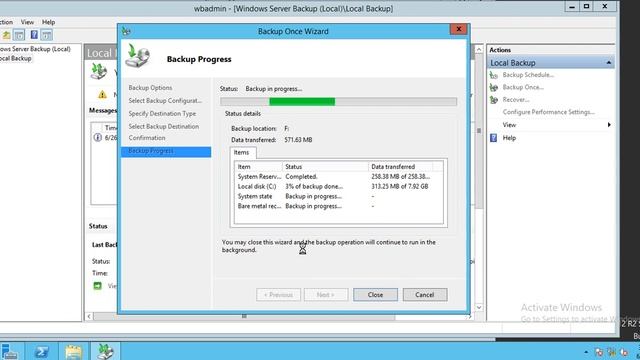Click the backup progress bar
The image size is (640, 360).
(x=338, y=102)
